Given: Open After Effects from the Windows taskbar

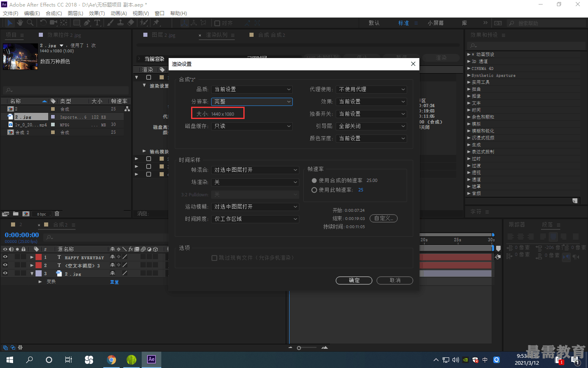Looking at the screenshot, I should 151,359.
